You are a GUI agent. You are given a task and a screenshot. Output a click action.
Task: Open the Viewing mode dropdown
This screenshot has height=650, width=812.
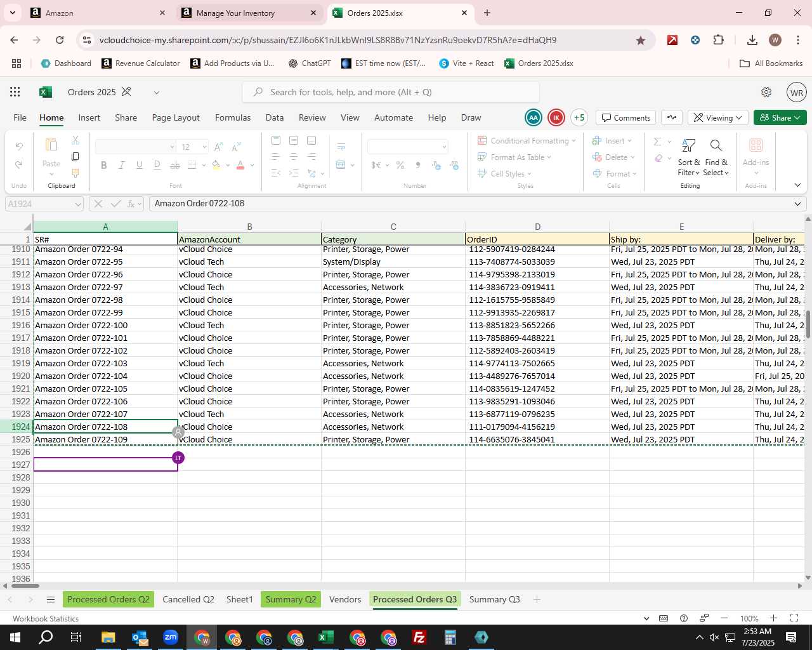point(717,117)
